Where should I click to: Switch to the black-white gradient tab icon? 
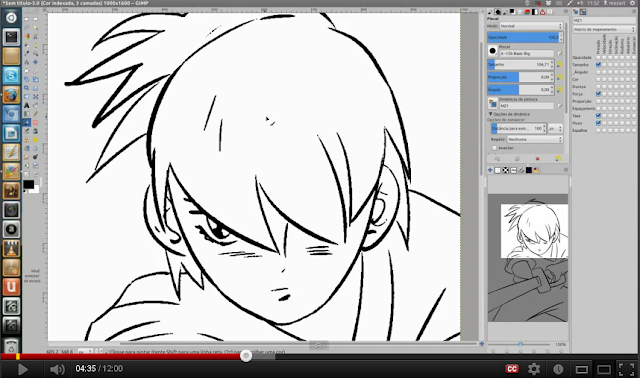[535, 12]
